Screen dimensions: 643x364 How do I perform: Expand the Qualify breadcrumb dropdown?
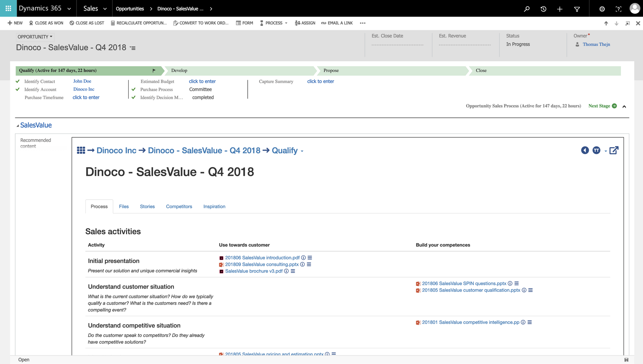(x=302, y=151)
